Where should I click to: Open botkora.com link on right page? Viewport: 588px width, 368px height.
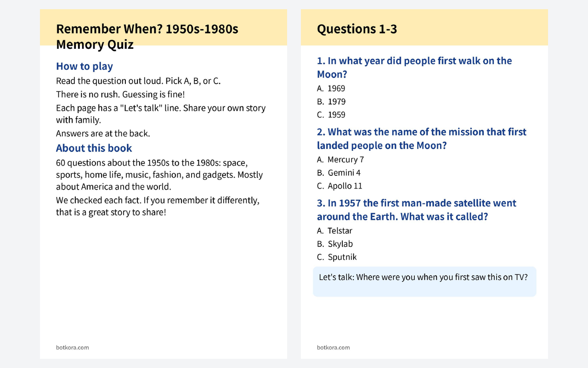[x=334, y=348]
